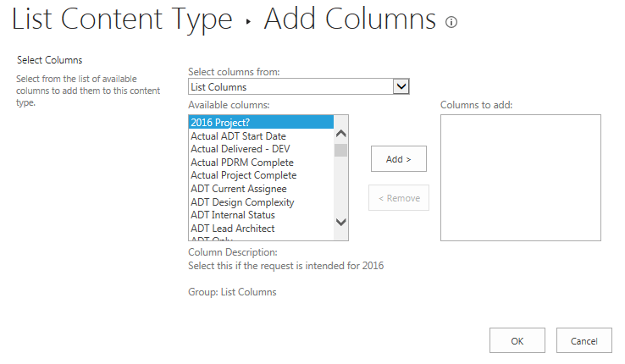Screen dimensions: 625x364
Task: Select 2016 Project? in available columns
Action: (261, 122)
